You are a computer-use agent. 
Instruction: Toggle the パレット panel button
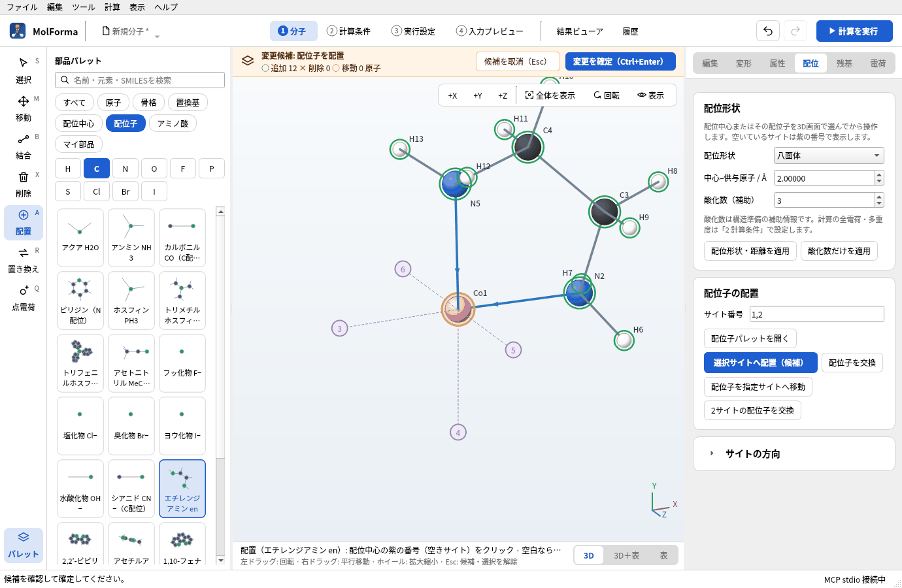pos(24,545)
